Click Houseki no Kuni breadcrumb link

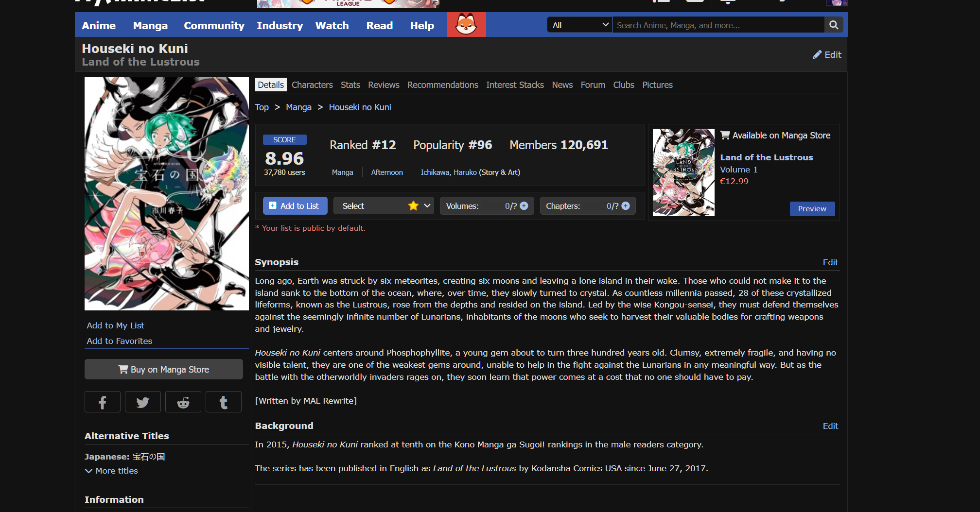coord(360,107)
